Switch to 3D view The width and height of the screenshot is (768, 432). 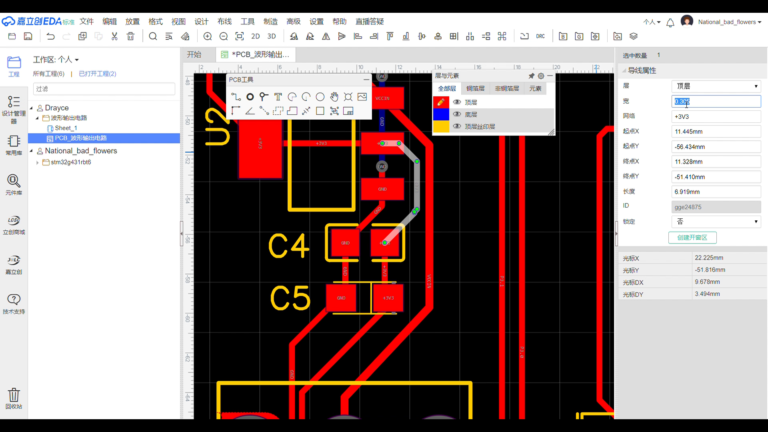pos(272,36)
